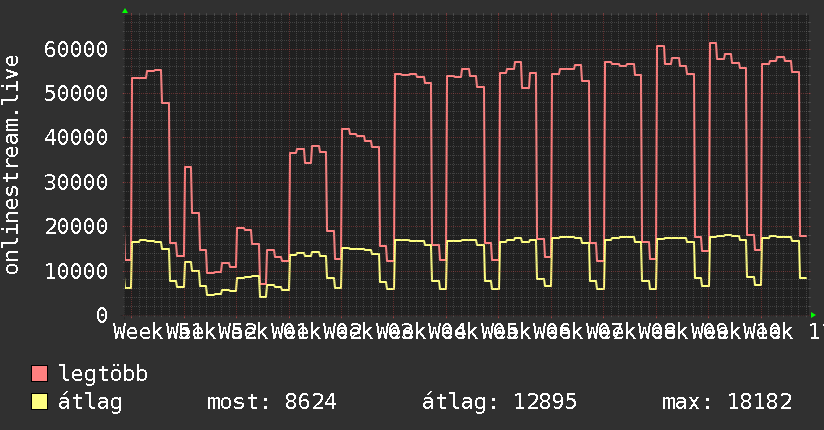Click the green arrow at x-axis end
824x430 pixels.
[813, 315]
